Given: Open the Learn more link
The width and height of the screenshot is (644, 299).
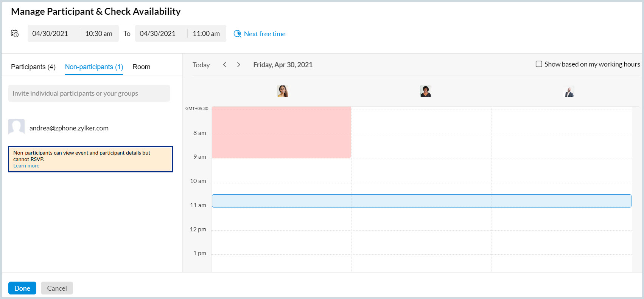Looking at the screenshot, I should 26,166.
